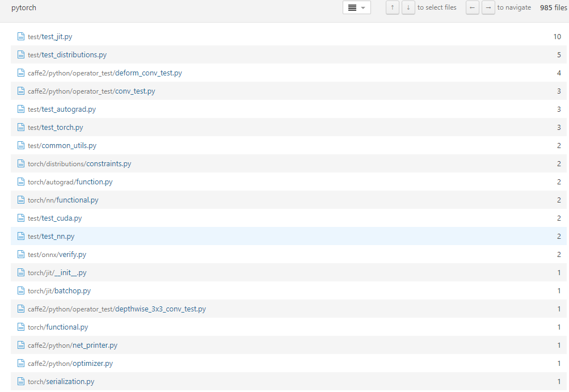Viewport: 569px width, 392px height.
Task: Click the right arrow navigate button
Action: (x=488, y=7)
